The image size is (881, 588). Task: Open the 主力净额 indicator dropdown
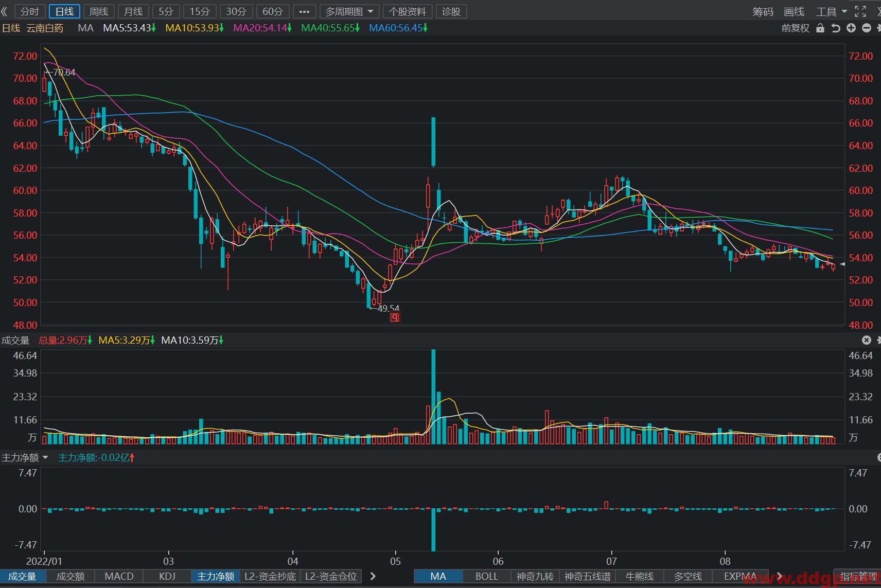pos(25,457)
